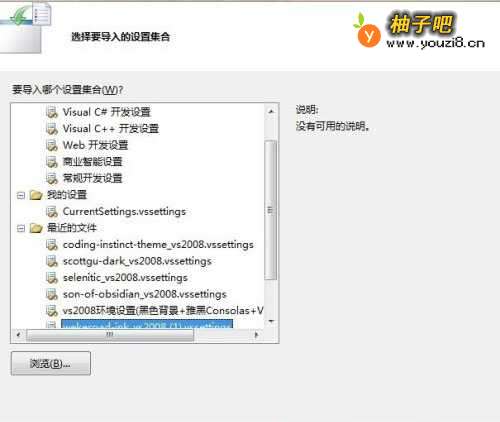Click the 我的设置 folder icon
The image size is (500, 422).
[36, 195]
